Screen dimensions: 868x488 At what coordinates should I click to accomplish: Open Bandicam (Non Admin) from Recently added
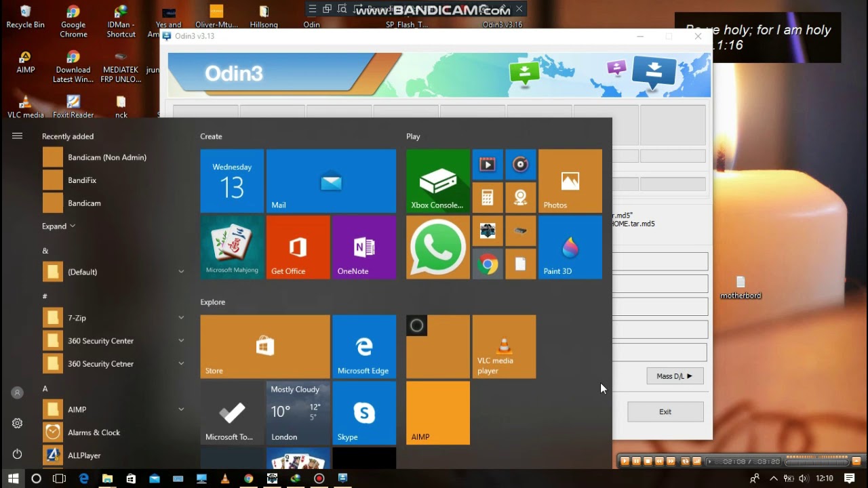(114, 157)
